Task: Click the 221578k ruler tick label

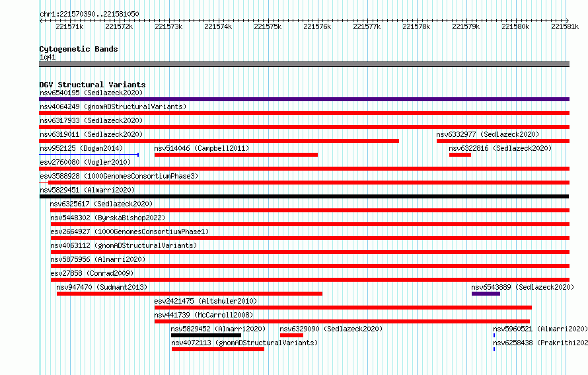Action: point(416,26)
